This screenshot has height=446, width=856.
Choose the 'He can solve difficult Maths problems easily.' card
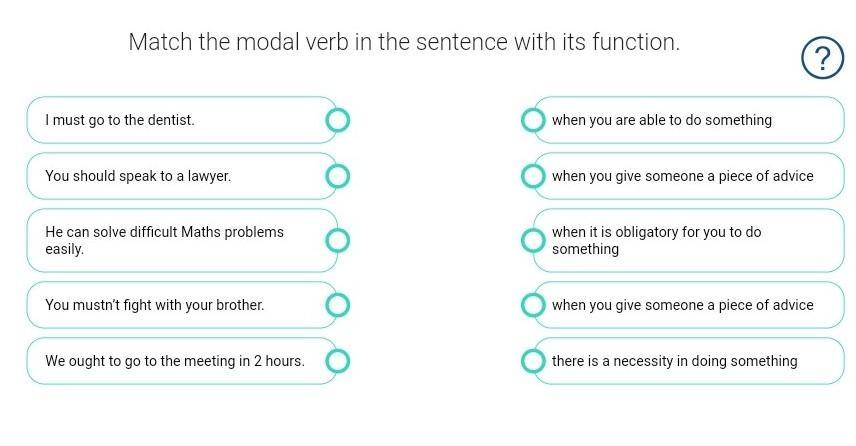click(182, 240)
